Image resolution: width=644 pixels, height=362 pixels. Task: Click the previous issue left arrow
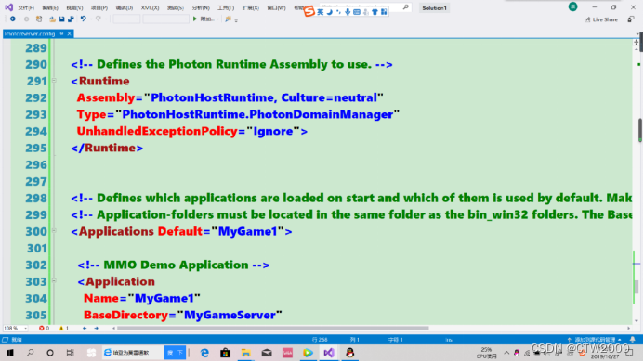tap(85, 328)
